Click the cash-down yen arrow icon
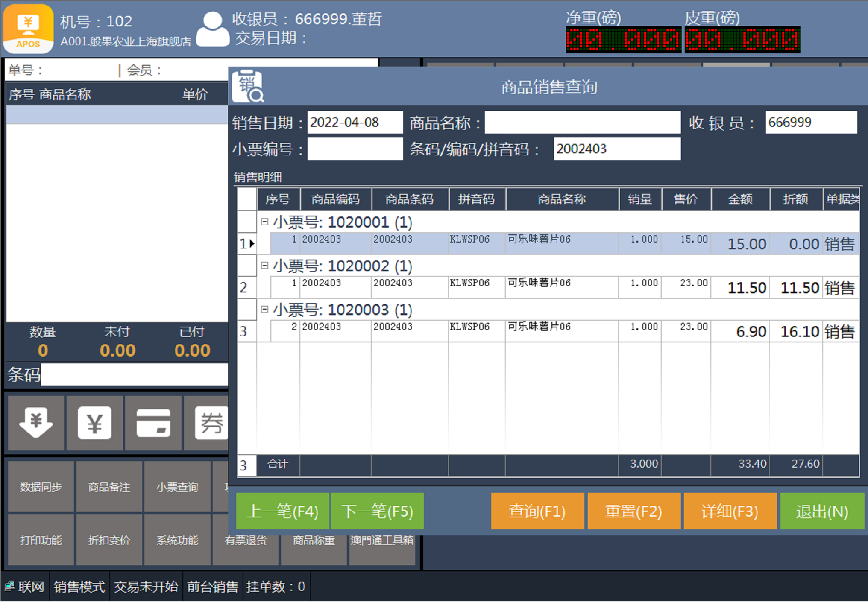Image resolution: width=868 pixels, height=602 pixels. [36, 423]
